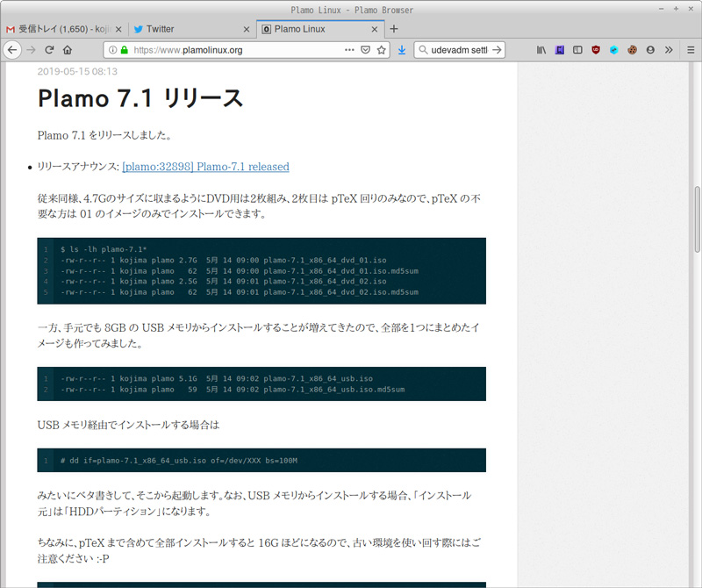Image resolution: width=702 pixels, height=588 pixels.
Task: Click the blue cube extension icon
Action: pyautogui.click(x=613, y=50)
